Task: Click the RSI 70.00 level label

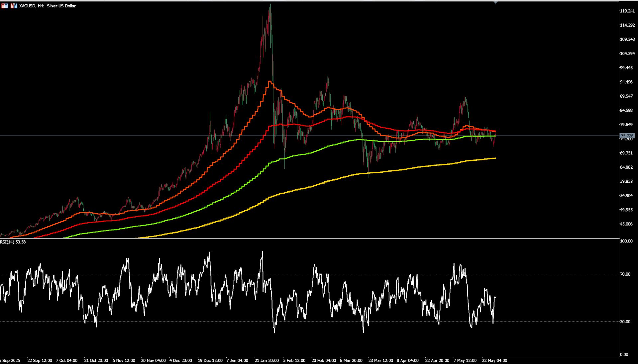Action: pyautogui.click(x=625, y=274)
